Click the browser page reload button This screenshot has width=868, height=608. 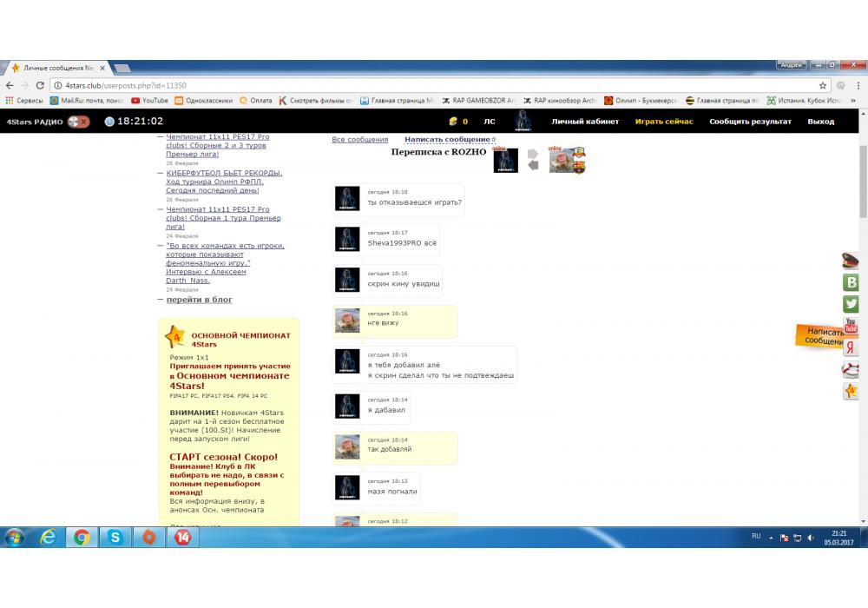(x=40, y=85)
